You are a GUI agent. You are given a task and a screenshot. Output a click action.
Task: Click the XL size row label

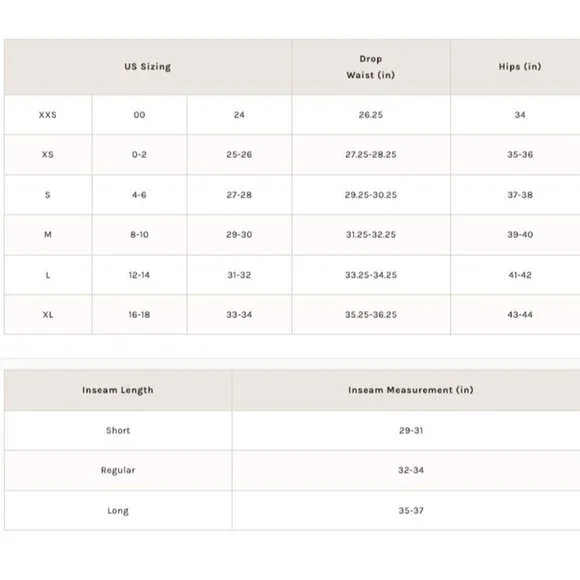click(x=48, y=315)
